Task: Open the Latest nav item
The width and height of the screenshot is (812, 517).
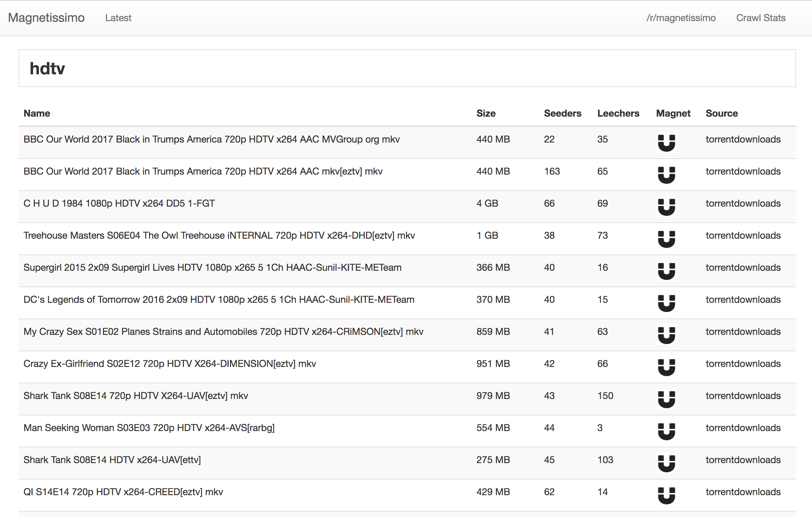Action: pos(118,18)
